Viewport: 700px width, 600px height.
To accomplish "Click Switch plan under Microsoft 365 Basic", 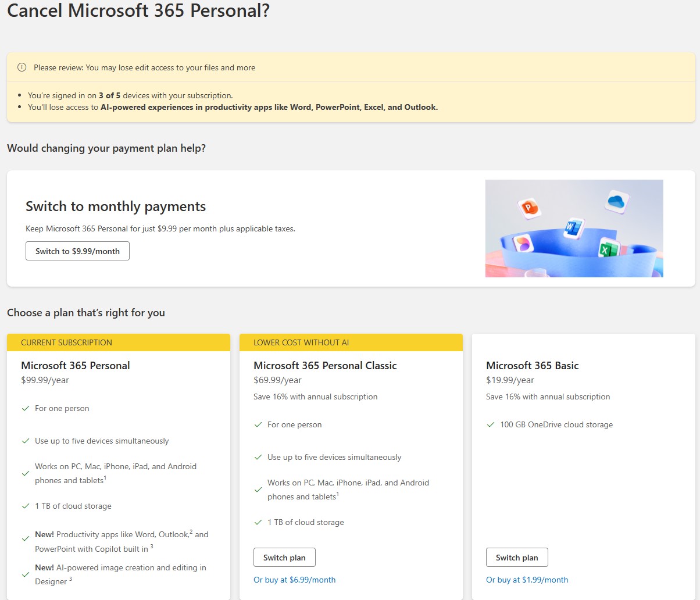I will [x=517, y=558].
